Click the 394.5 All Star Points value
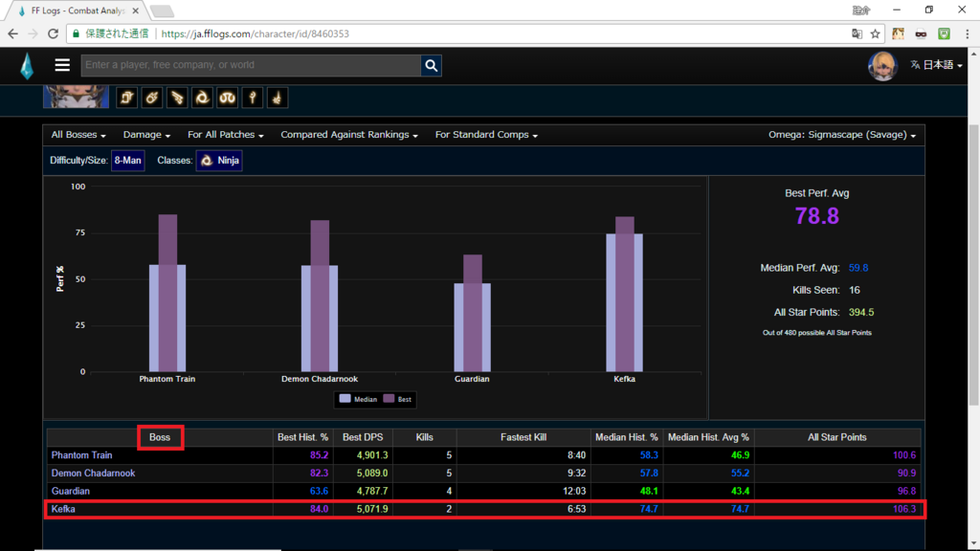980x551 pixels. (861, 313)
